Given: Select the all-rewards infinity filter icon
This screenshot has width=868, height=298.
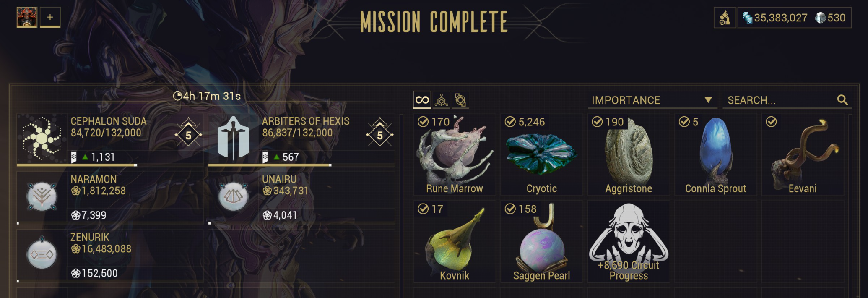Looking at the screenshot, I should [x=422, y=100].
